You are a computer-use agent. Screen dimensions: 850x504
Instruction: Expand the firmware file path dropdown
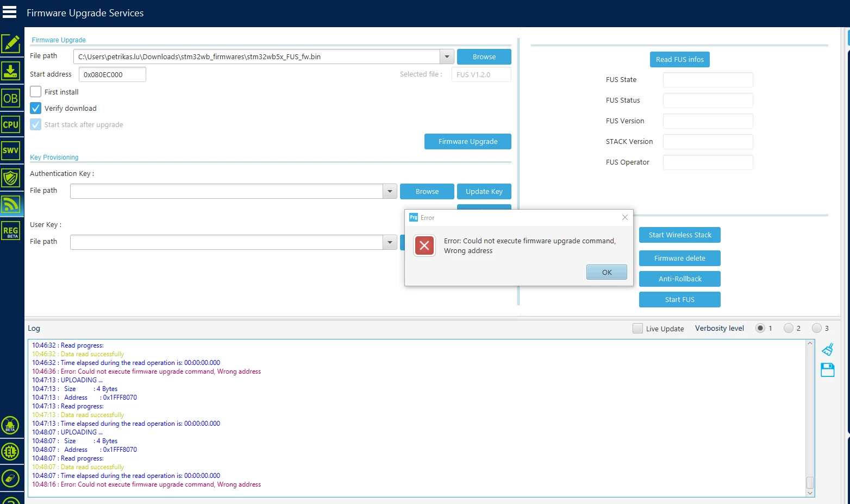pos(447,56)
